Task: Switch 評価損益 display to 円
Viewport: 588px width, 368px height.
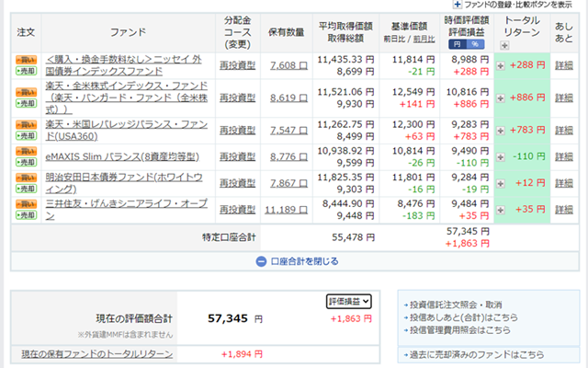Action: [457, 43]
